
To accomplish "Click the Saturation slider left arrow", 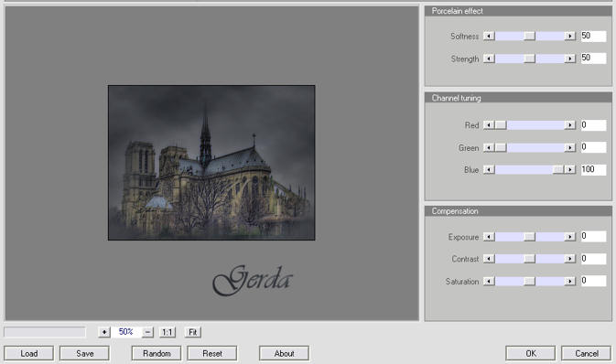I will [x=489, y=281].
